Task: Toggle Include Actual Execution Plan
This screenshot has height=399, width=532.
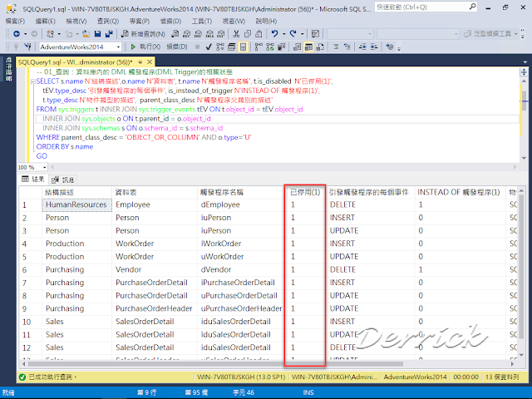Action: pyautogui.click(x=259, y=47)
